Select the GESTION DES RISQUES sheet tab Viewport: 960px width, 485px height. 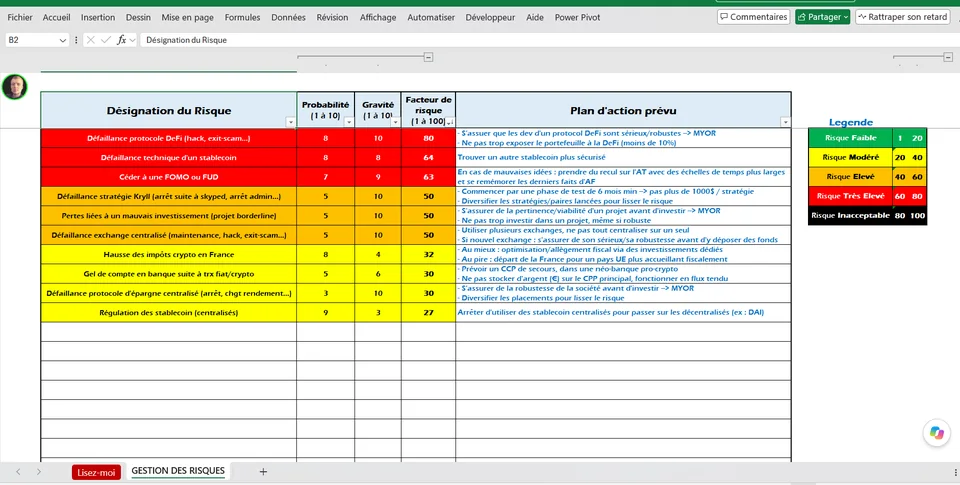pos(178,471)
